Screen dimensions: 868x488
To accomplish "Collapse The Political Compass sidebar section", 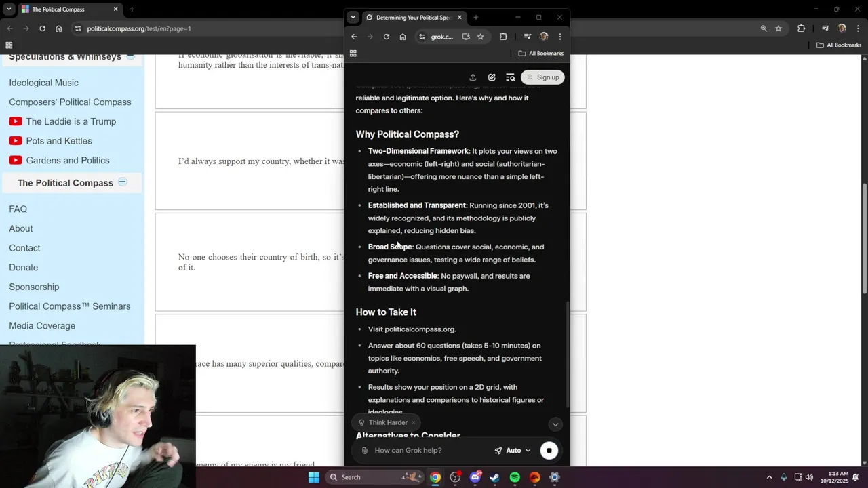I will [122, 182].
